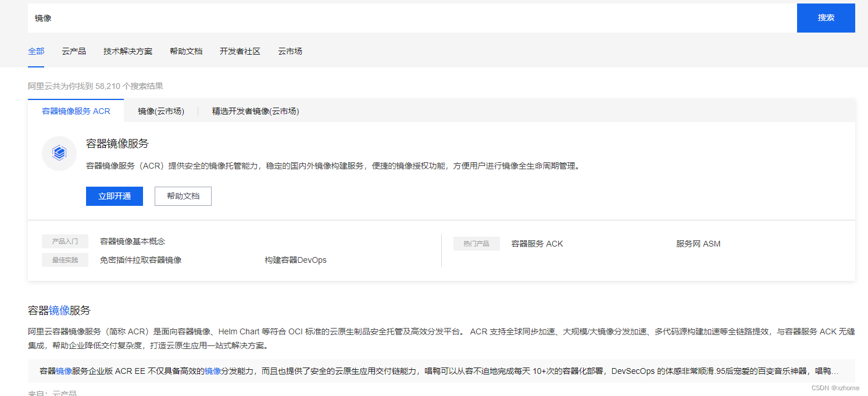868x396 pixels.
Task: Switch to the 云产品 tab
Action: coord(74,51)
